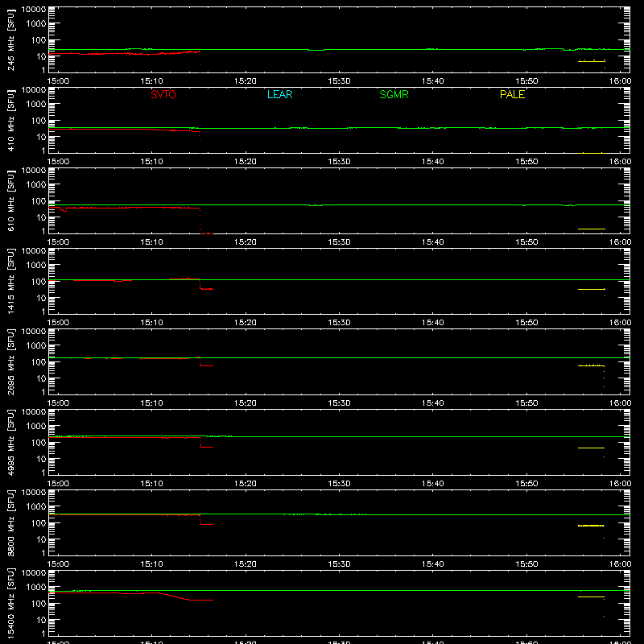Click the 1000 tick label in 15400 MHz panel
Screen dimensions: 644x644
35,587
